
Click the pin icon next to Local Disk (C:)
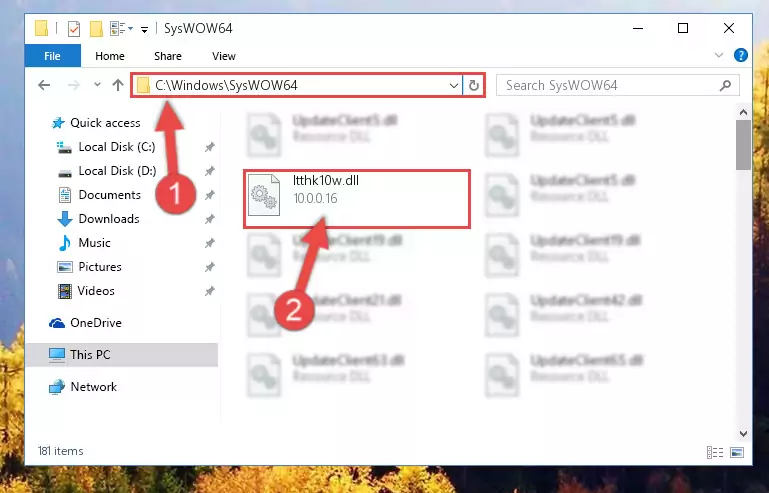coord(209,147)
